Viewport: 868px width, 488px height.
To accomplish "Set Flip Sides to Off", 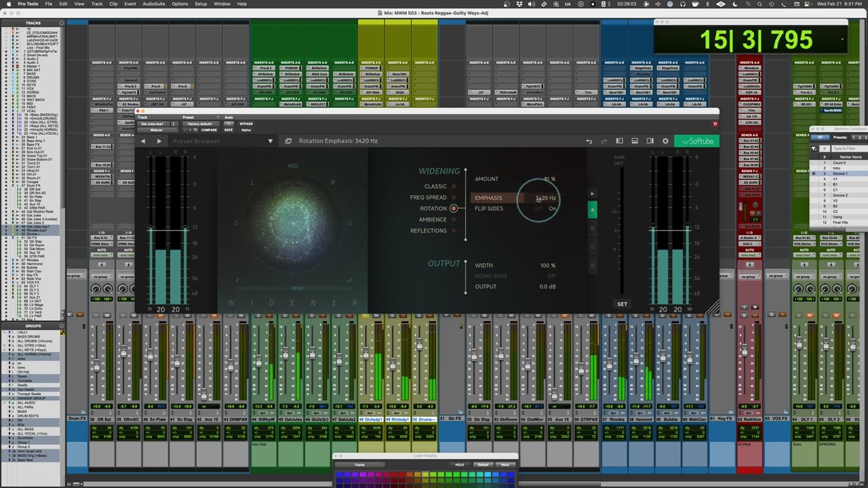I will (x=538, y=209).
